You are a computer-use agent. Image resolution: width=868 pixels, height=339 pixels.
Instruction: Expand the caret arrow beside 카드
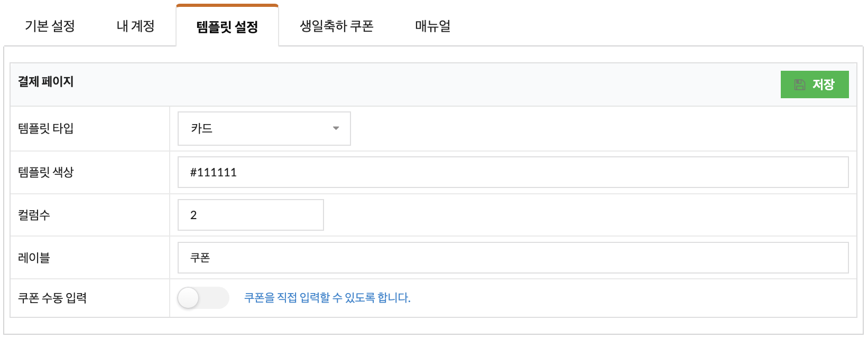pyautogui.click(x=336, y=128)
